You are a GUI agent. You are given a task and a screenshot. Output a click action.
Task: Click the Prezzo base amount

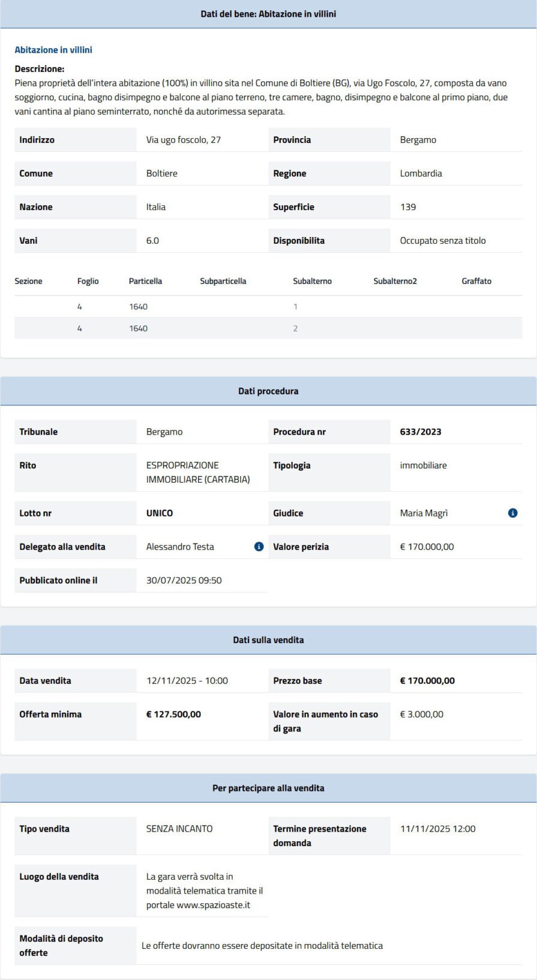(x=427, y=681)
